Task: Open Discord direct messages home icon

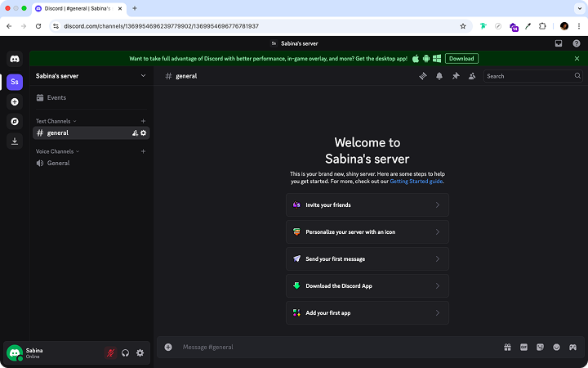Action: (15, 59)
